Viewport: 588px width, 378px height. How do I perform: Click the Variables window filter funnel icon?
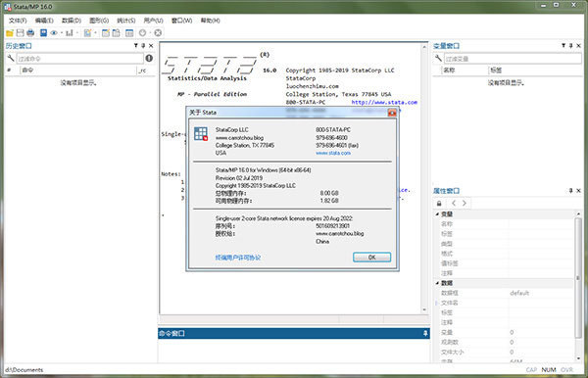563,45
